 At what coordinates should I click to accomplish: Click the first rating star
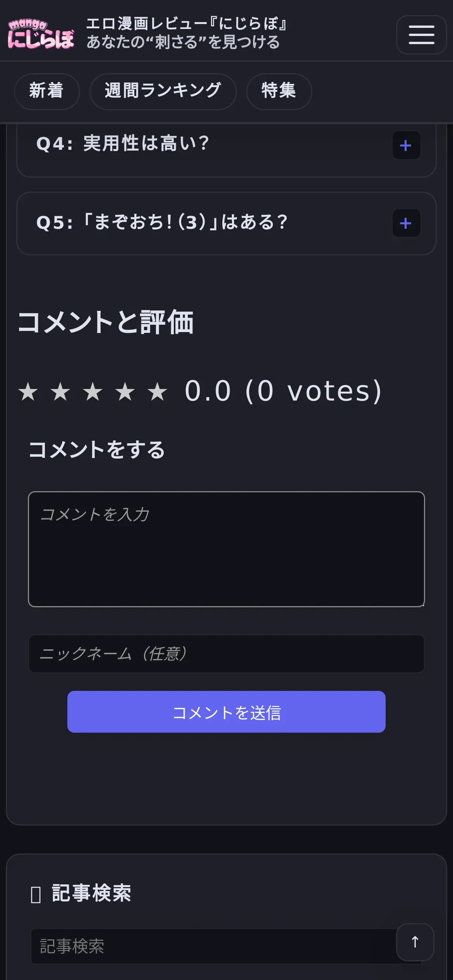28,392
